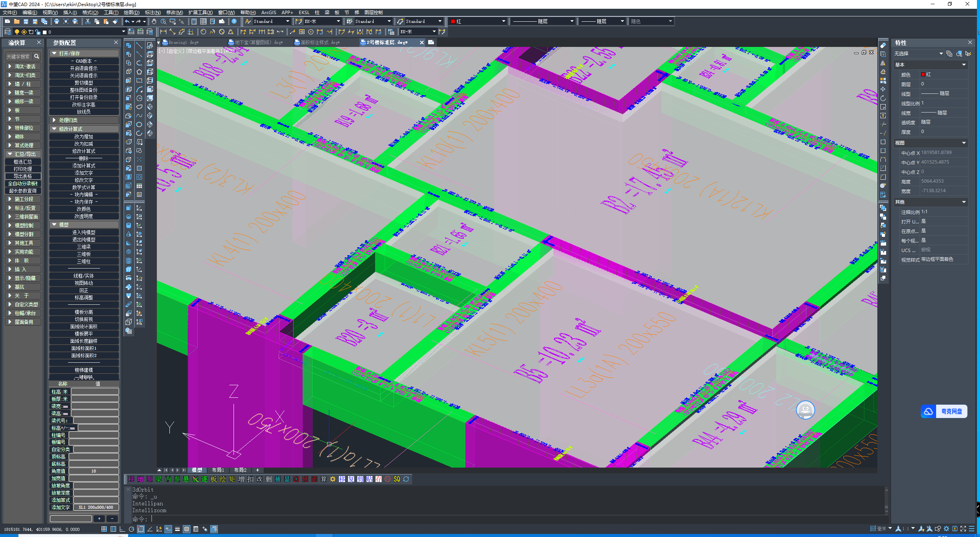This screenshot has height=537, width=980.
Task: Toggle dynamic input in status bar
Action: (168, 529)
